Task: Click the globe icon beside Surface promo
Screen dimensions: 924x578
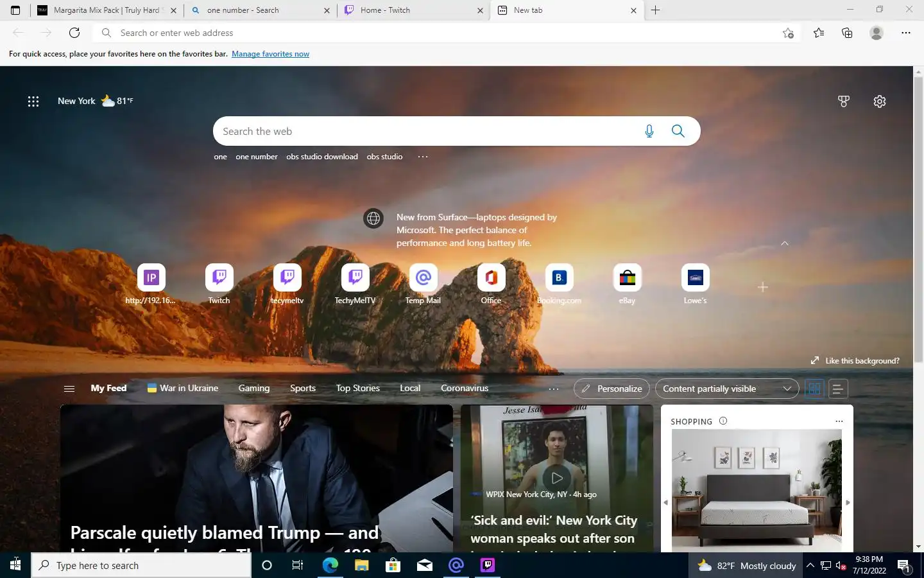Action: [x=373, y=218]
